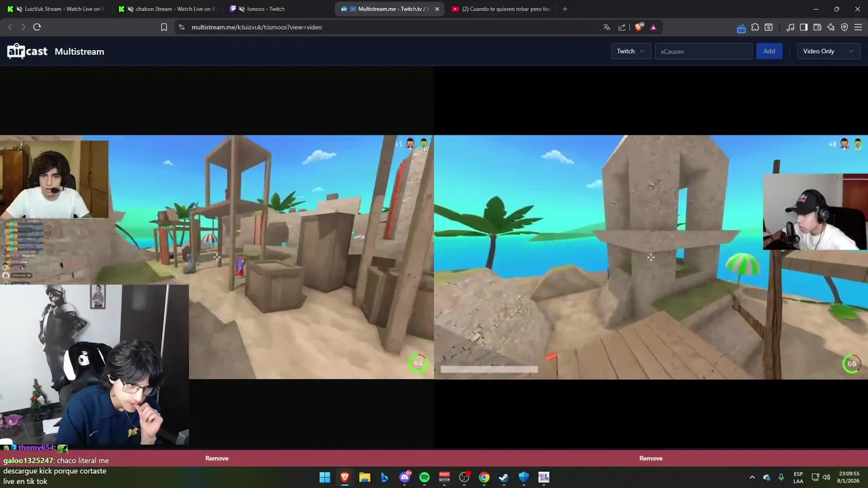This screenshot has width=868, height=488.
Task: Open Voicemeeter from the taskbar
Action: click(x=444, y=477)
